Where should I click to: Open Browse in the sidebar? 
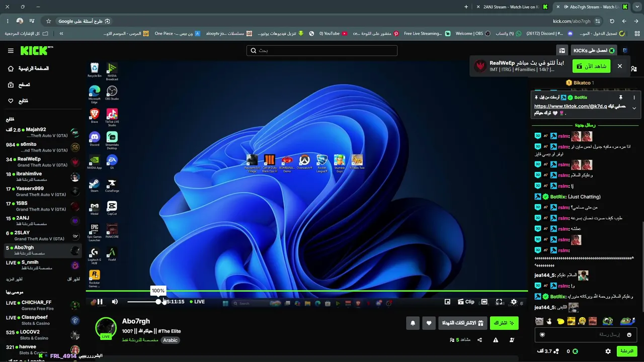click(x=19, y=85)
